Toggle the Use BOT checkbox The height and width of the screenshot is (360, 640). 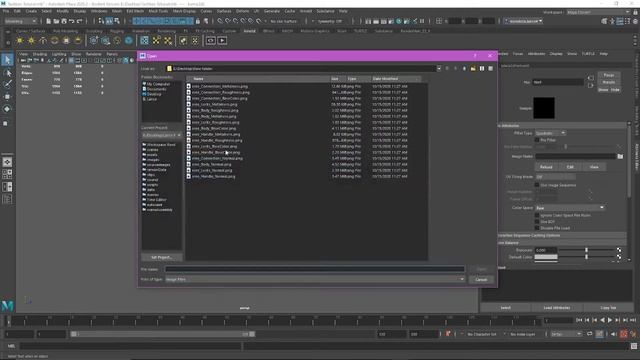(x=537, y=222)
